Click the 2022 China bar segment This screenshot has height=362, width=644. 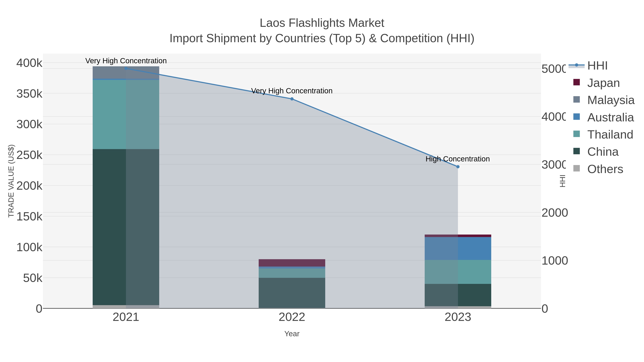point(292,293)
